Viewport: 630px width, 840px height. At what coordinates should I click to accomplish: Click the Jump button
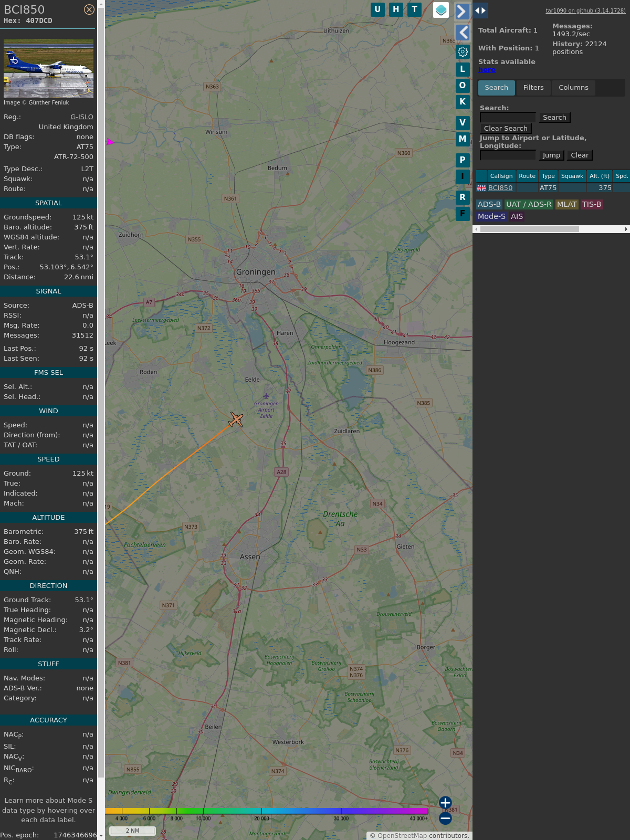coord(551,155)
